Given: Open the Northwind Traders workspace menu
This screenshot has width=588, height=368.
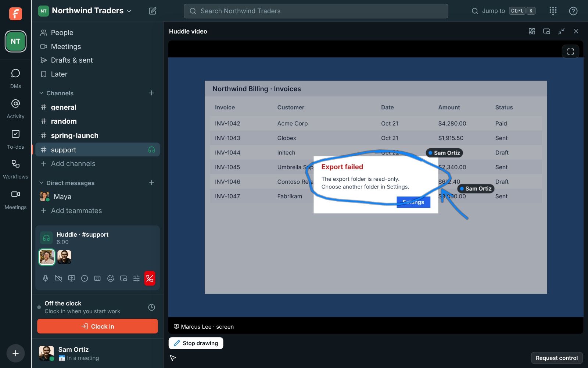Looking at the screenshot, I should coord(85,11).
